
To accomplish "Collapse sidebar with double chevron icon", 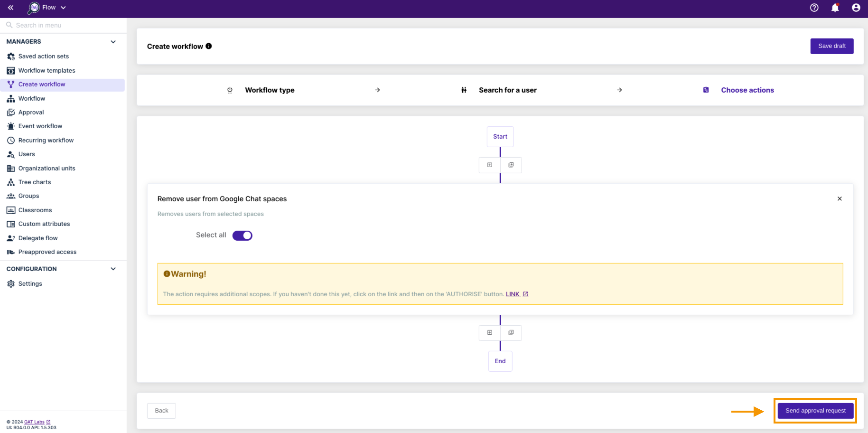I will click(x=10, y=8).
